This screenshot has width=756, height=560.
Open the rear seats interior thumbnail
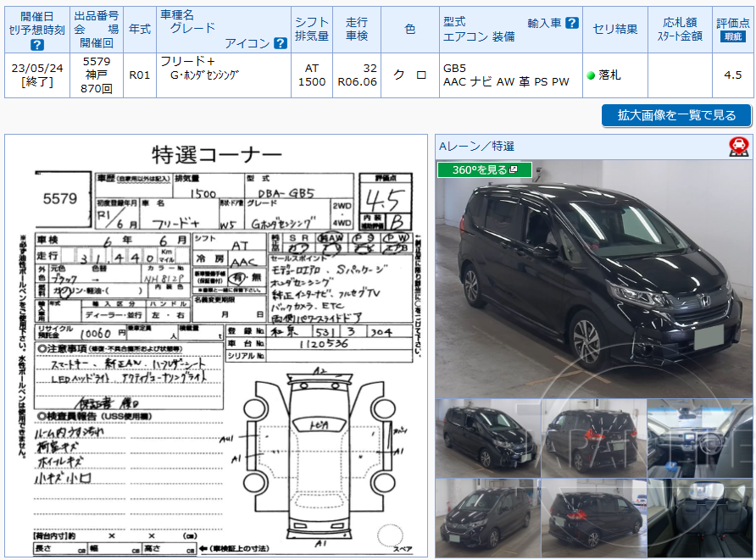point(700,518)
